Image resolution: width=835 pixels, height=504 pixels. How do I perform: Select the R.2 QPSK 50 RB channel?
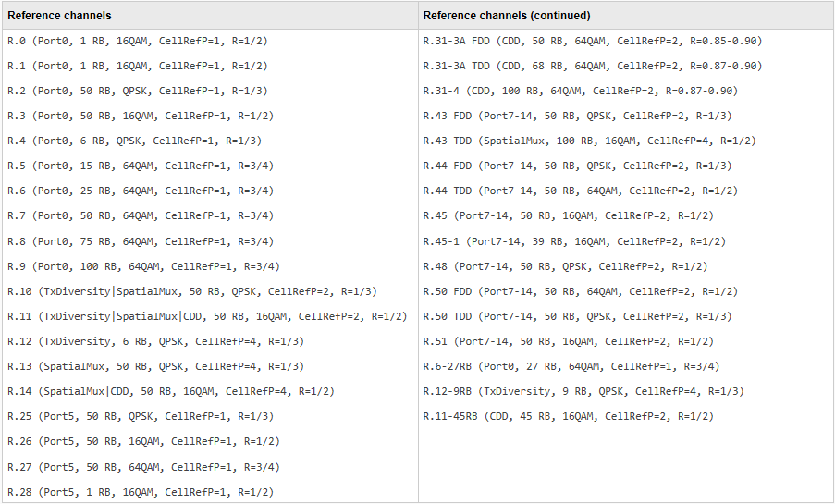point(140,91)
